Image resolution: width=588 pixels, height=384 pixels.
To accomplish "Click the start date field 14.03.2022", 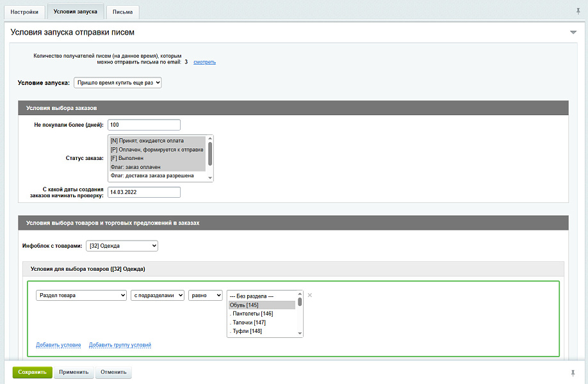I will [144, 192].
